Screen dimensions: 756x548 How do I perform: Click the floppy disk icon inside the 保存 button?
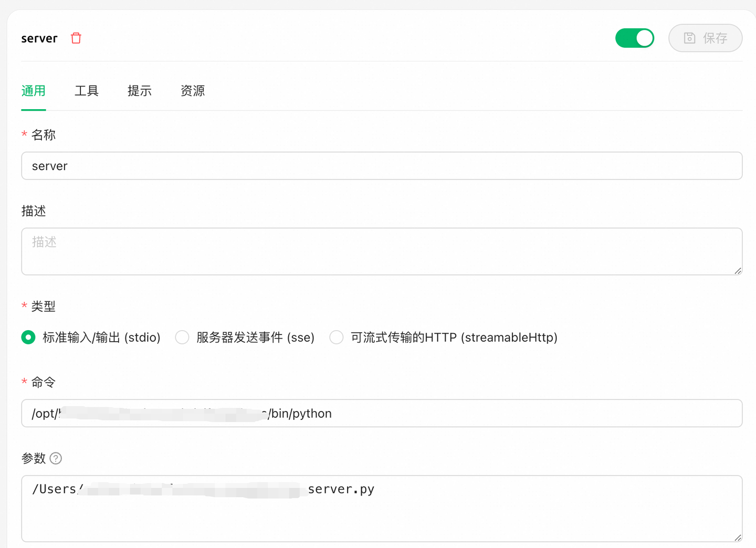tap(689, 38)
